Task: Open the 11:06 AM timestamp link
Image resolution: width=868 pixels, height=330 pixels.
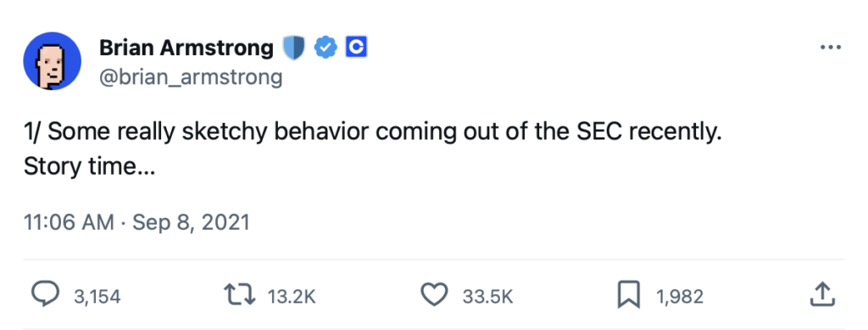Action: [69, 222]
